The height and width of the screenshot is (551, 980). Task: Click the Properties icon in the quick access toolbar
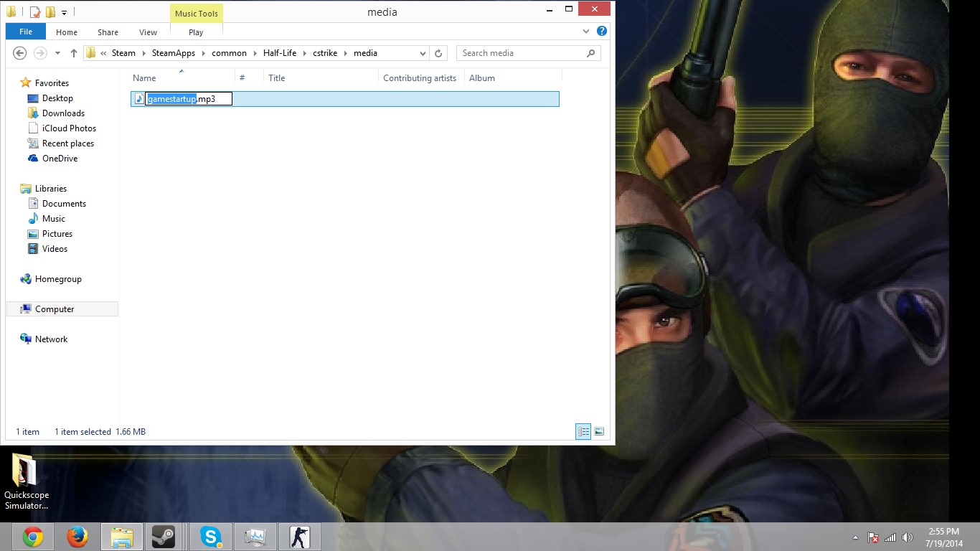tap(34, 12)
